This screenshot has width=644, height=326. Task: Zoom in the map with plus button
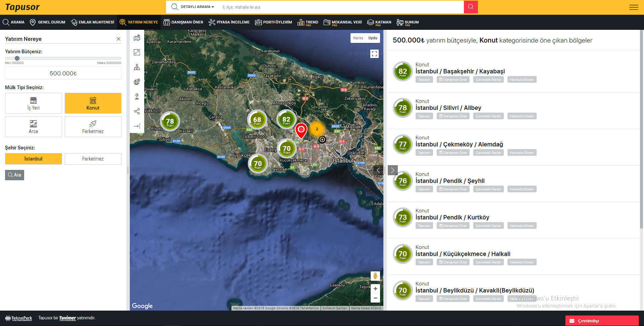coord(375,289)
